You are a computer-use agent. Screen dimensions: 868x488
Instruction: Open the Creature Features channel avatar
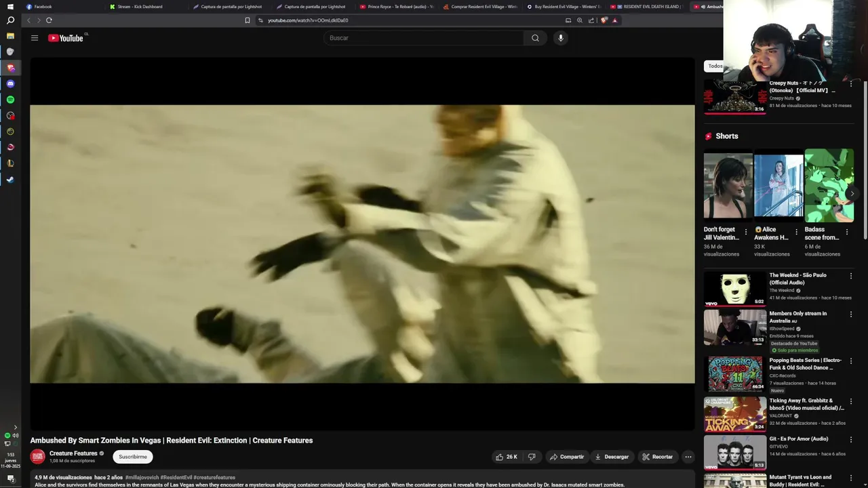tap(38, 457)
